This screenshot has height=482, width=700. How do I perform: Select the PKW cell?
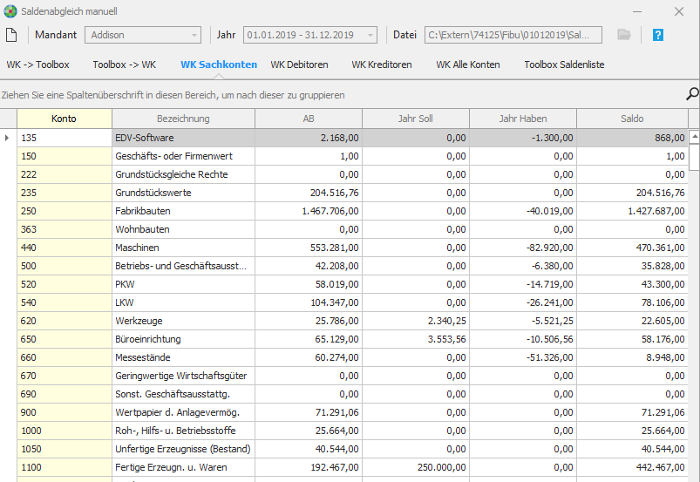183,284
